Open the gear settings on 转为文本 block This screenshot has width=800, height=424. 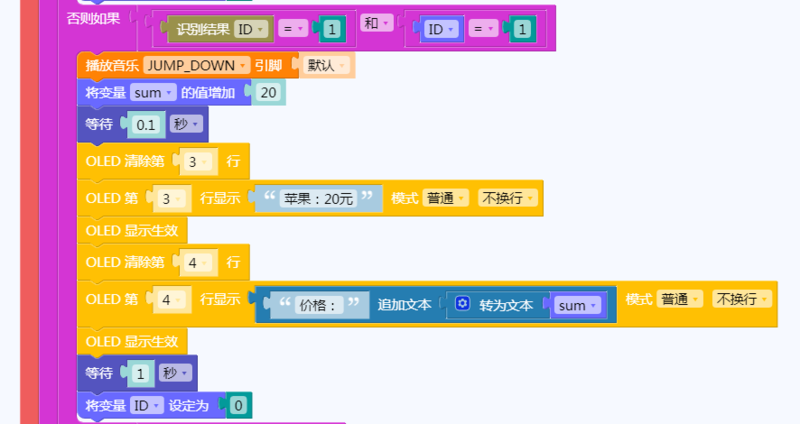pyautogui.click(x=462, y=304)
